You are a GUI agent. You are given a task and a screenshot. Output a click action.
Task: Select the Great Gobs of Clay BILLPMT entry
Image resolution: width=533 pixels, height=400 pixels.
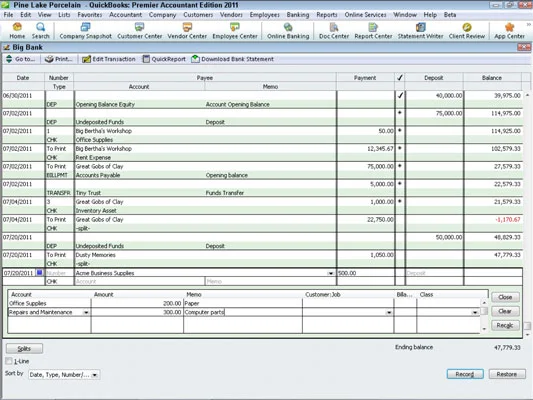pyautogui.click(x=262, y=171)
